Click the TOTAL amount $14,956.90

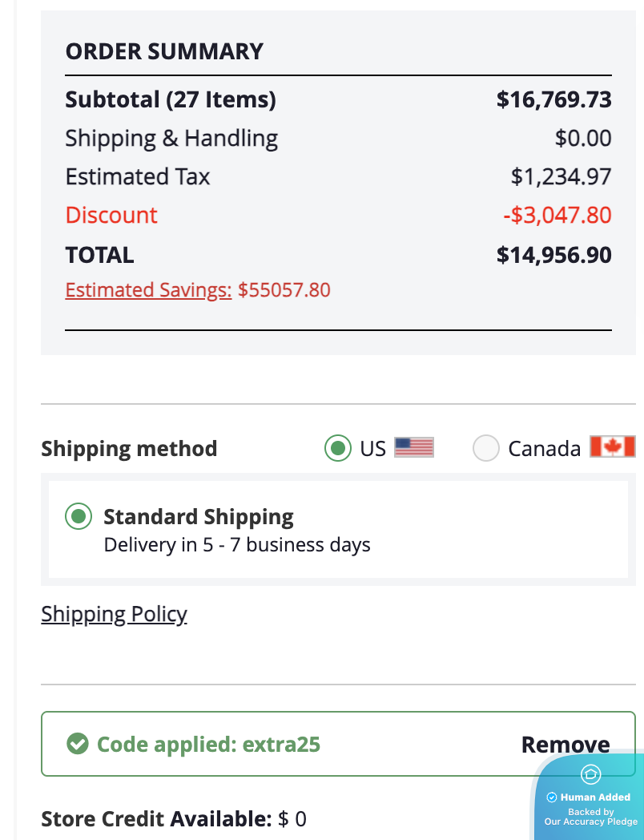tap(553, 255)
